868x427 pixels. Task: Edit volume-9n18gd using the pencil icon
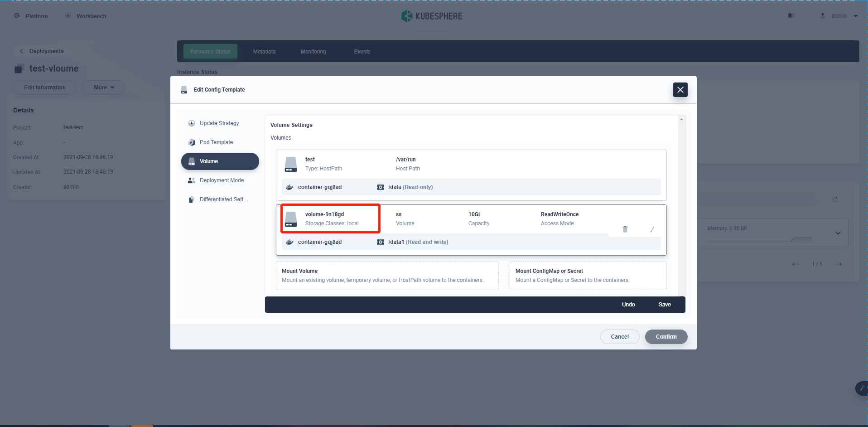tap(652, 229)
